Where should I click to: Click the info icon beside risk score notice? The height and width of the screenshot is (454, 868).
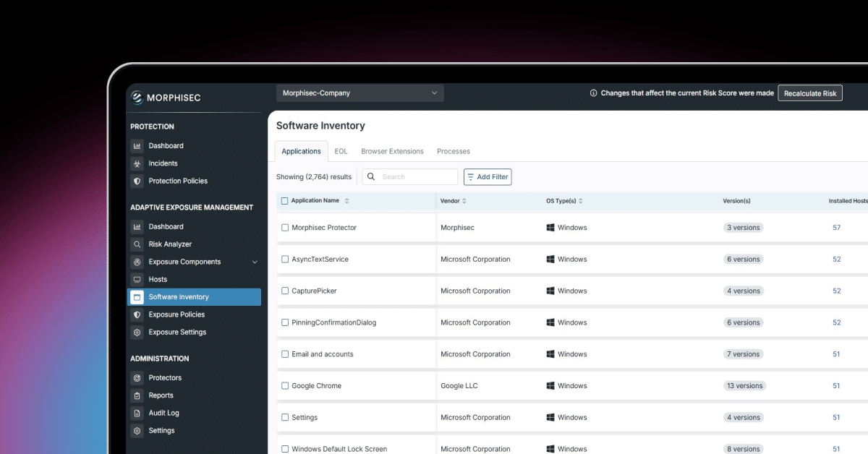point(594,93)
